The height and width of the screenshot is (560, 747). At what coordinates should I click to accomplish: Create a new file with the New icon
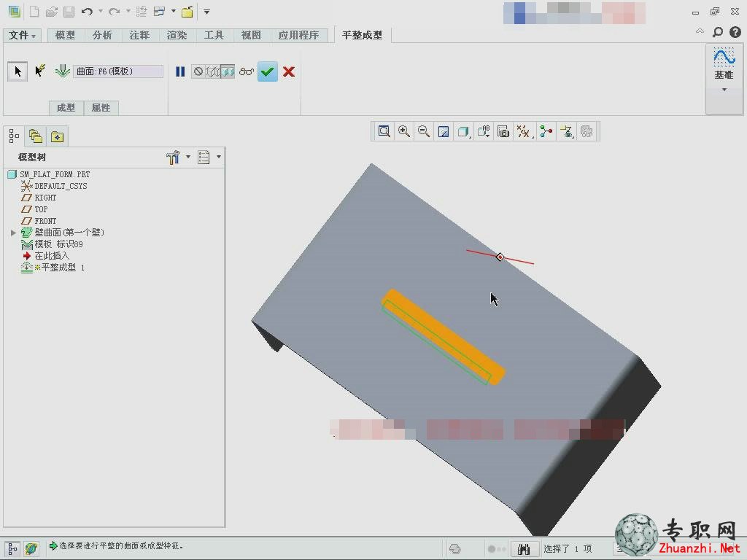coord(34,12)
